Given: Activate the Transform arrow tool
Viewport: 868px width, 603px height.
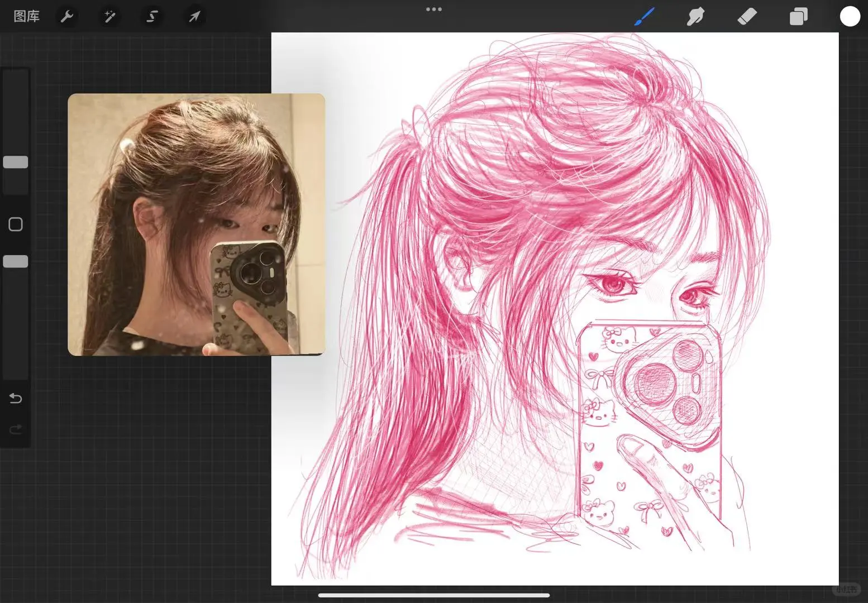Looking at the screenshot, I should click(194, 16).
